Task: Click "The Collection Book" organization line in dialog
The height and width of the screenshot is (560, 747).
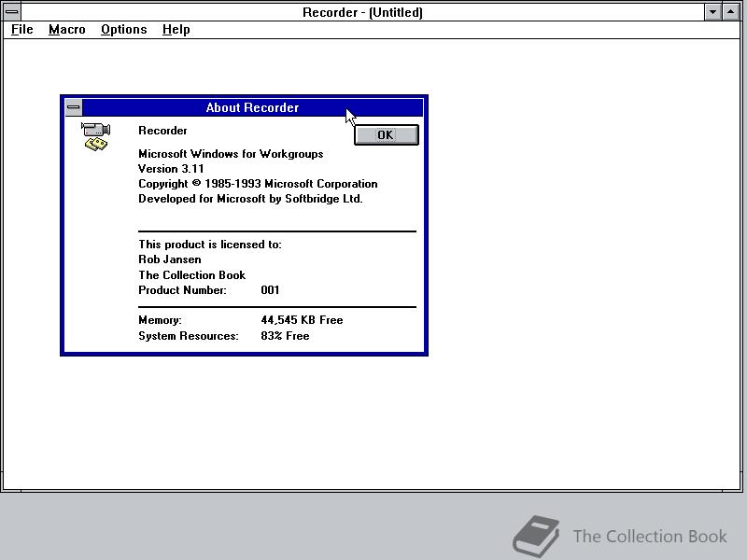Action: [192, 274]
